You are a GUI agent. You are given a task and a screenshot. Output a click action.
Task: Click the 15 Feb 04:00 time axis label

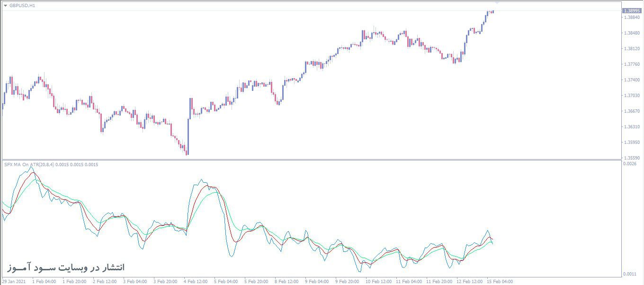tap(501, 282)
